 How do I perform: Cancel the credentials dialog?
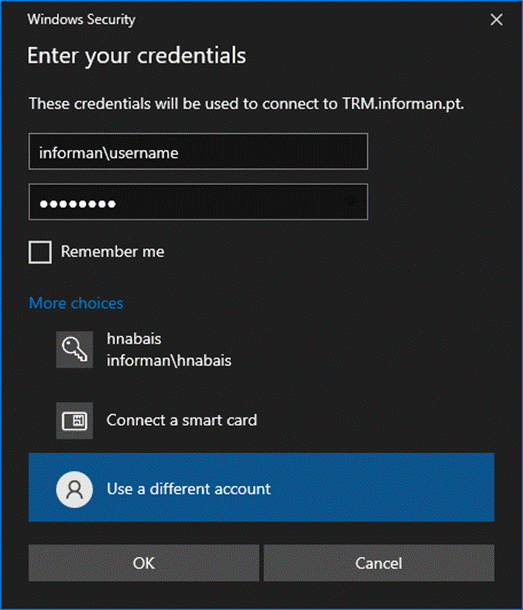click(379, 563)
